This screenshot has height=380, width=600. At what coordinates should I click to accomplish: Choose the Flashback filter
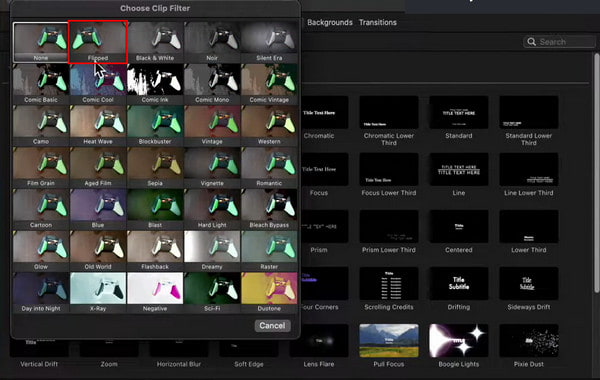coord(155,251)
